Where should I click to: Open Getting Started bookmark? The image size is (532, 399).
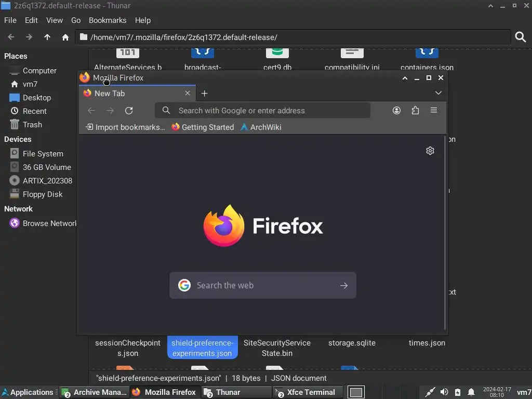click(203, 127)
